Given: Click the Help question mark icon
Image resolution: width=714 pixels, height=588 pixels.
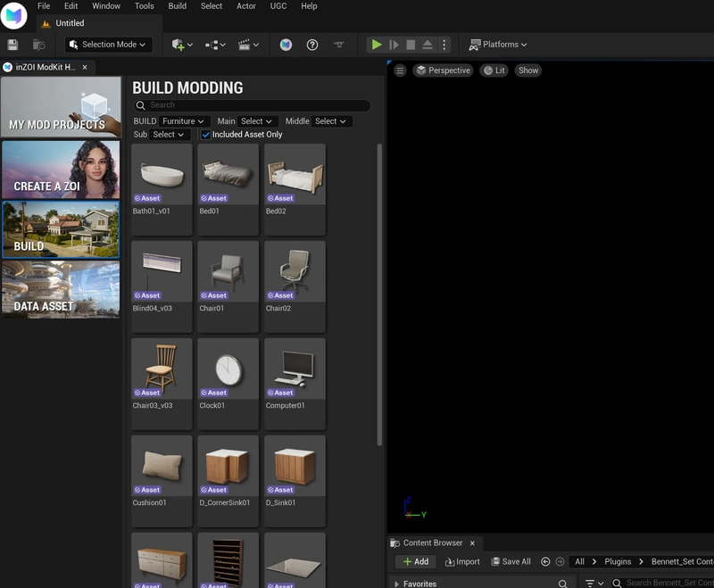Looking at the screenshot, I should click(311, 45).
